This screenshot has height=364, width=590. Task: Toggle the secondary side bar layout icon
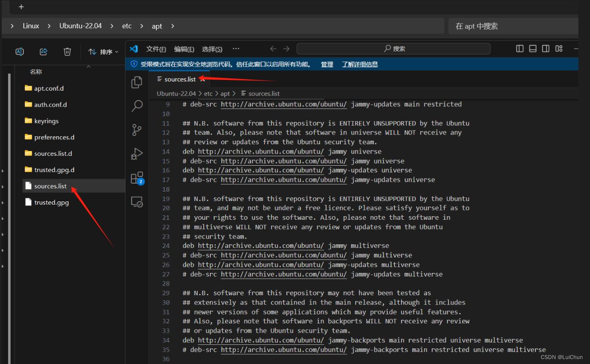tap(546, 49)
